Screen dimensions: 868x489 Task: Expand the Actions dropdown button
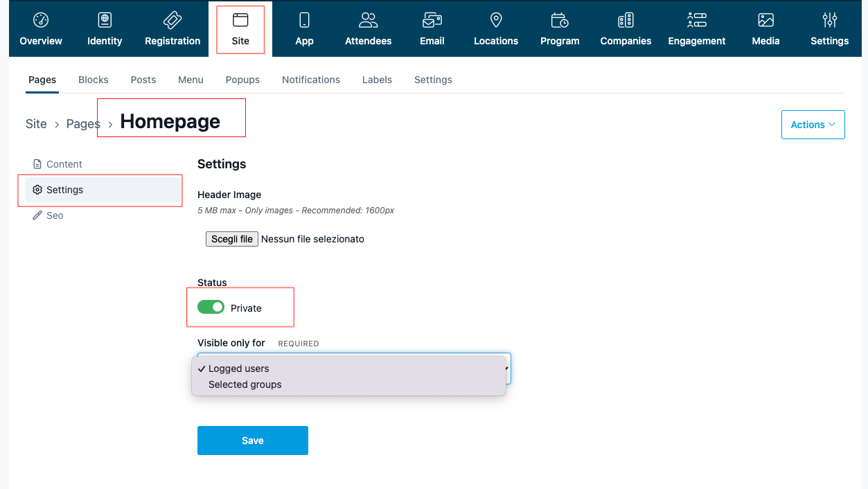813,125
